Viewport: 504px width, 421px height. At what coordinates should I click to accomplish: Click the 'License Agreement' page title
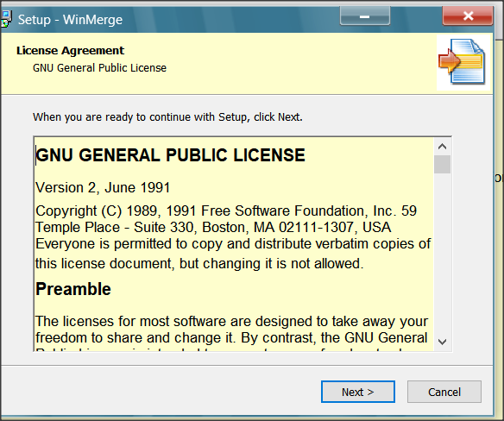coord(70,50)
